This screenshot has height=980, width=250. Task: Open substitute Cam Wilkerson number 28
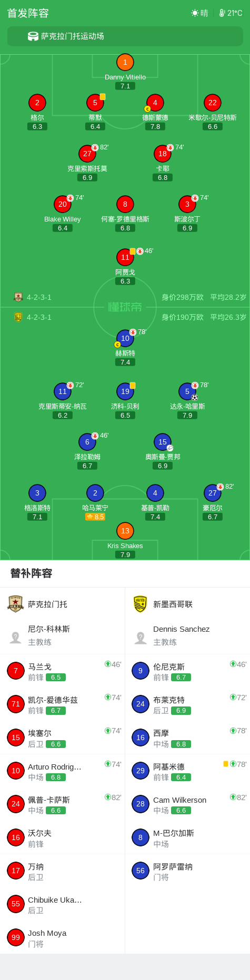187,804
